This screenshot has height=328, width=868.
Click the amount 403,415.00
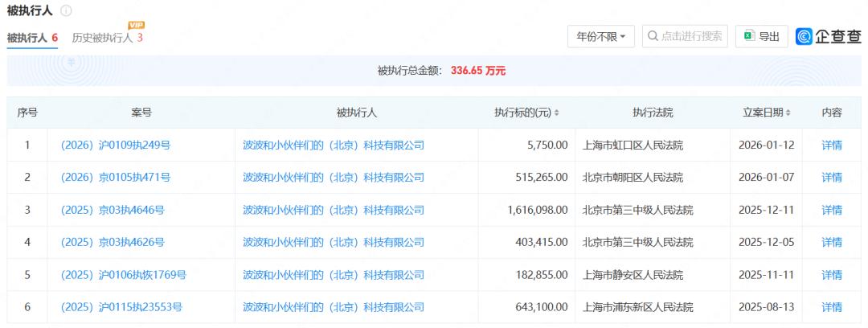pyautogui.click(x=542, y=242)
